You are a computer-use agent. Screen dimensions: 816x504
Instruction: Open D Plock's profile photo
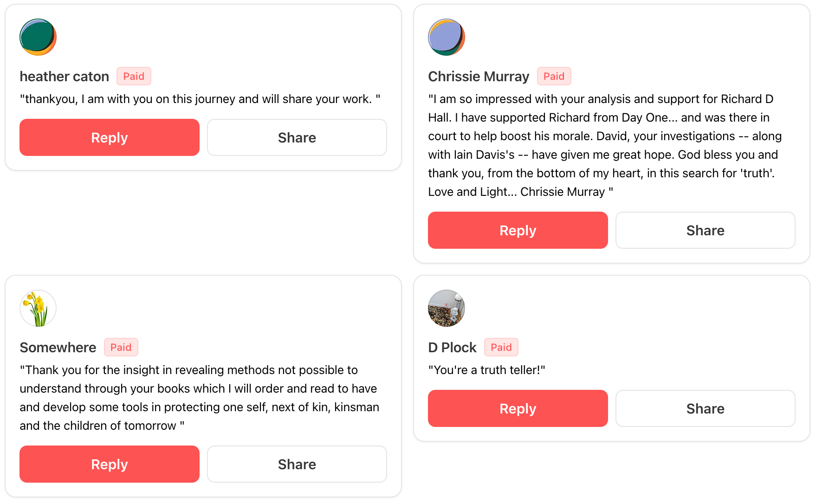click(x=446, y=308)
